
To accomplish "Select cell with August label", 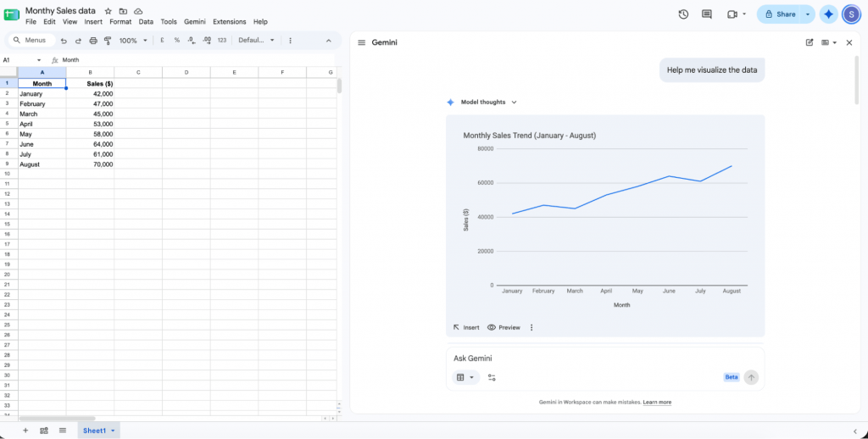I will pyautogui.click(x=42, y=164).
